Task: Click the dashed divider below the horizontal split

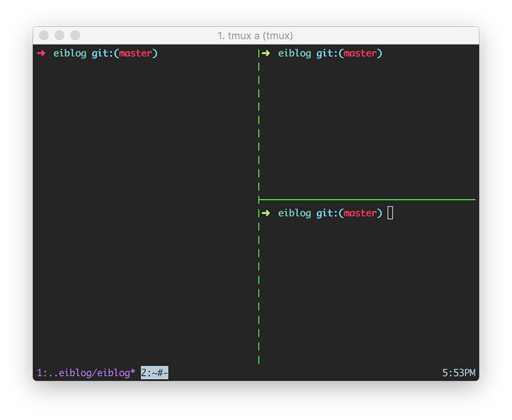Action: click(259, 288)
